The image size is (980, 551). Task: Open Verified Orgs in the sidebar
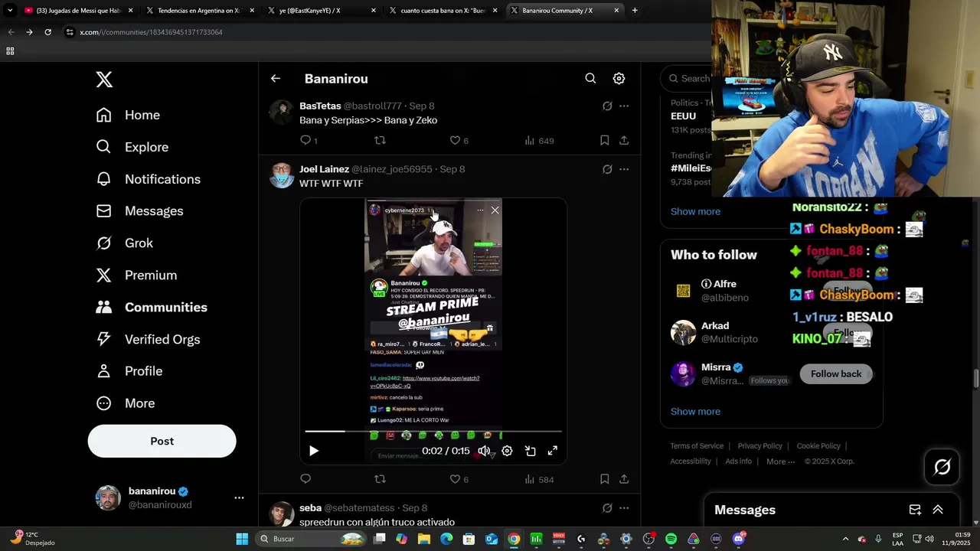point(148,340)
